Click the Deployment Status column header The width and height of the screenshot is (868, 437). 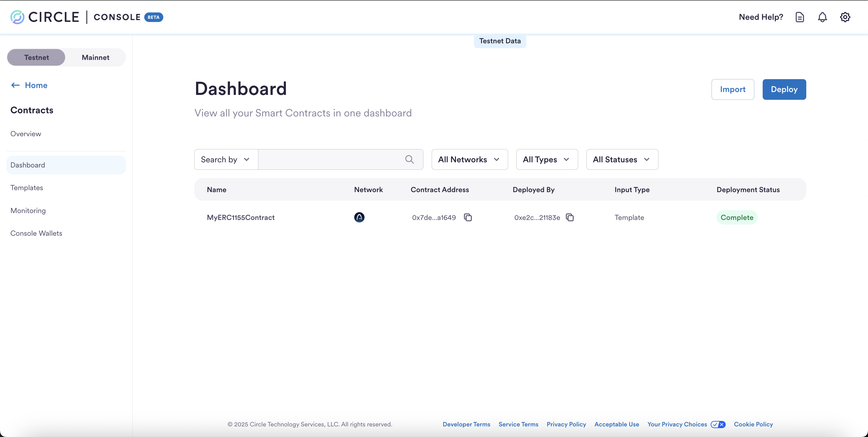pyautogui.click(x=748, y=190)
